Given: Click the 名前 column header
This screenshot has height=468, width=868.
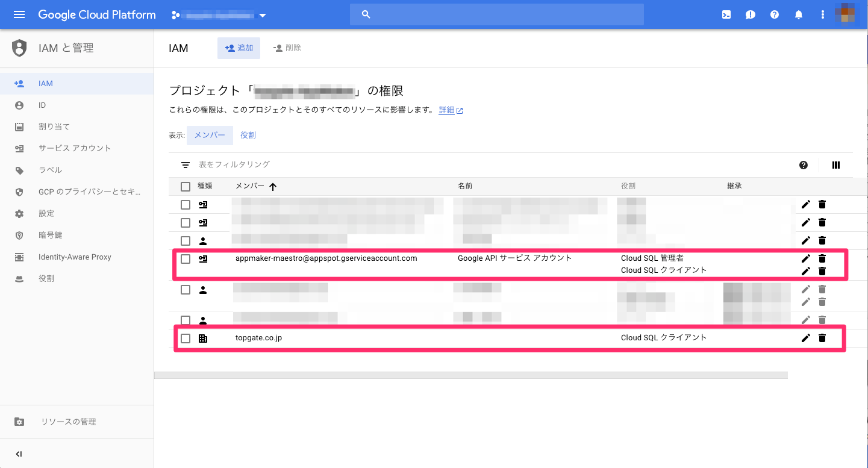Looking at the screenshot, I should click(x=465, y=186).
